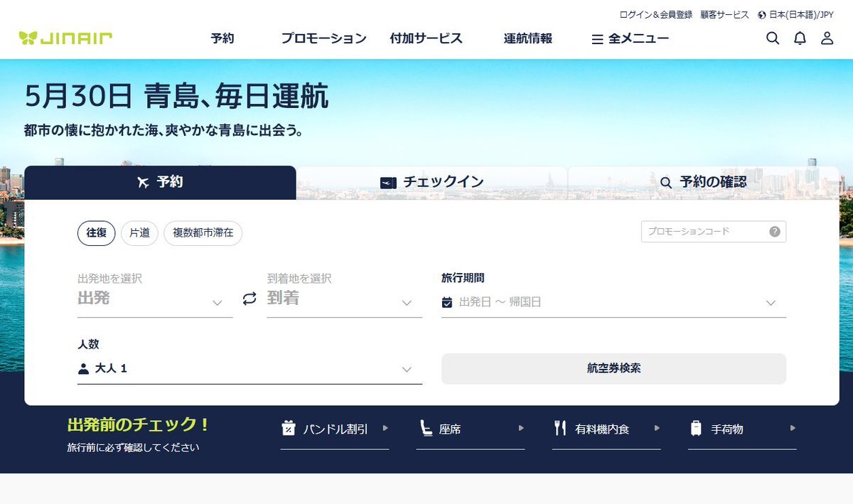Image resolution: width=853 pixels, height=504 pixels.
Task: Select the 片道 one-way option
Action: [x=139, y=233]
